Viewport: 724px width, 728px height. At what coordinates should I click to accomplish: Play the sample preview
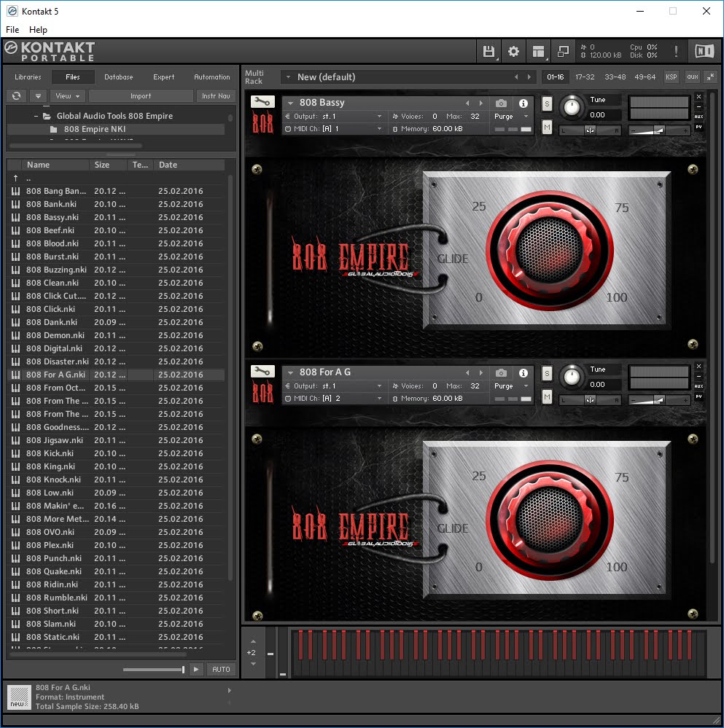tap(196, 669)
